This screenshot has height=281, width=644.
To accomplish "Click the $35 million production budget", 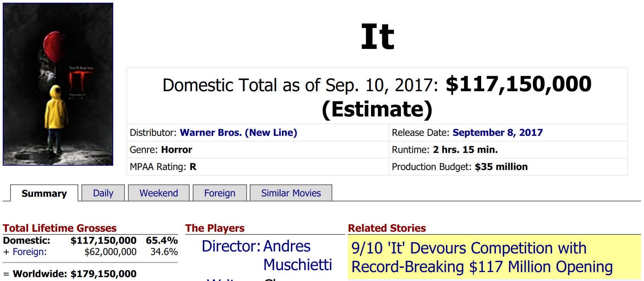I will pyautogui.click(x=501, y=167).
